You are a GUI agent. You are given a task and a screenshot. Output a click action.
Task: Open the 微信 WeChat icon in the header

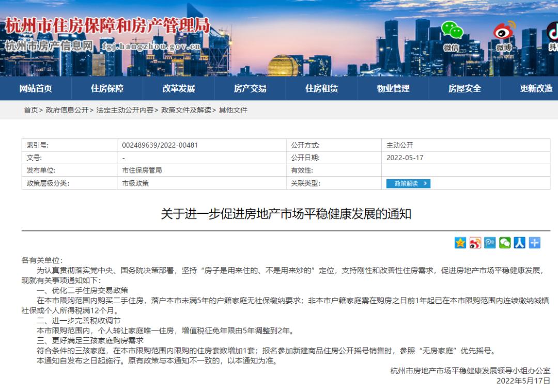451,31
